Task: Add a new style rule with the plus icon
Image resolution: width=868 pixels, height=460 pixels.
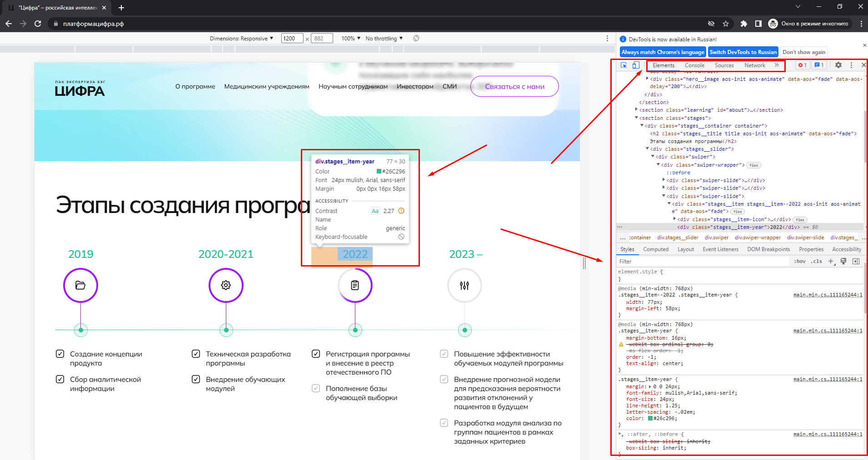Action: [x=831, y=262]
